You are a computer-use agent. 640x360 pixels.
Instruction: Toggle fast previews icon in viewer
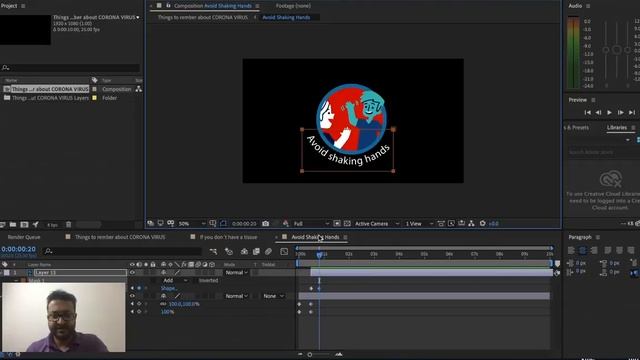pos(451,223)
